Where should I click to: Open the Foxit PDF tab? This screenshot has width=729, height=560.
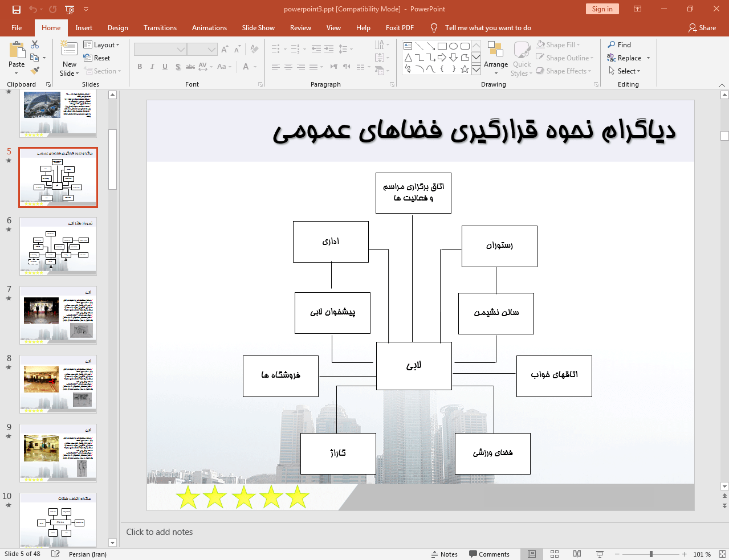click(x=400, y=28)
